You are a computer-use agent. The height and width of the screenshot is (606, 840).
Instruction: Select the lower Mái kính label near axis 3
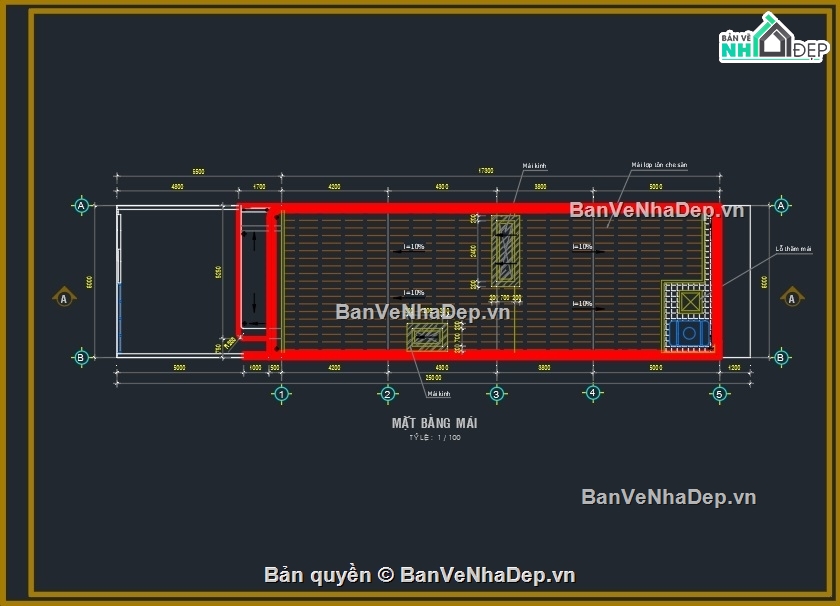point(439,394)
